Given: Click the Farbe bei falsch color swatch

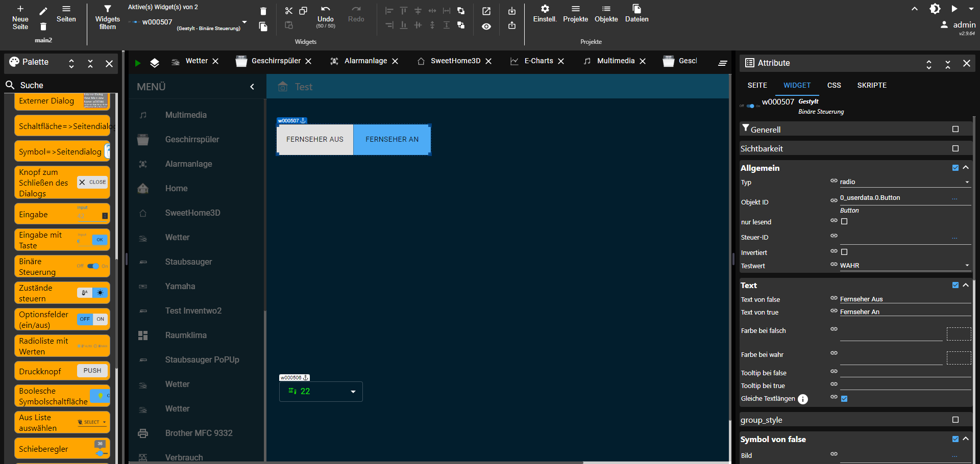Looking at the screenshot, I should coord(959,334).
